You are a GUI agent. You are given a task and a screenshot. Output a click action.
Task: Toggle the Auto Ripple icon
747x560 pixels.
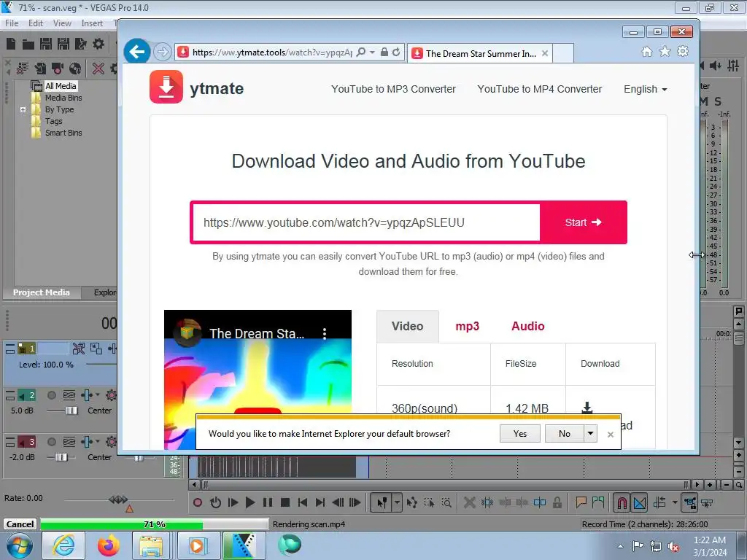click(659, 502)
